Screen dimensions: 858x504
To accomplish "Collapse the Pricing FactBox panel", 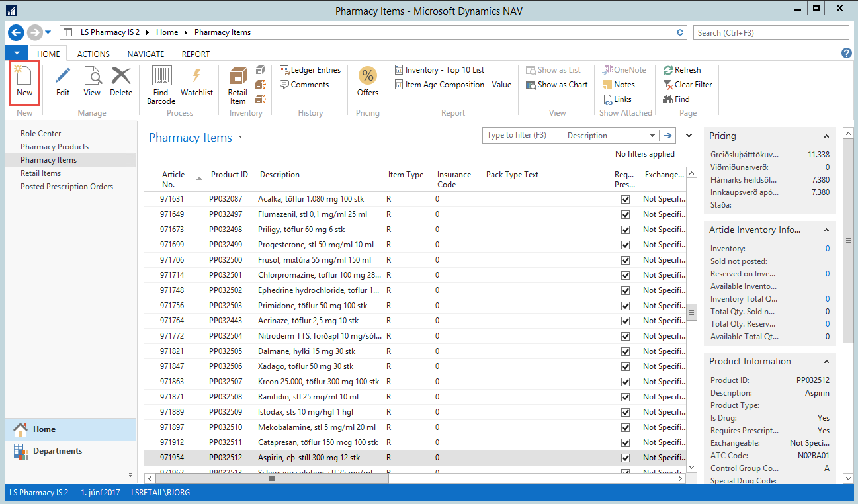I will (826, 136).
